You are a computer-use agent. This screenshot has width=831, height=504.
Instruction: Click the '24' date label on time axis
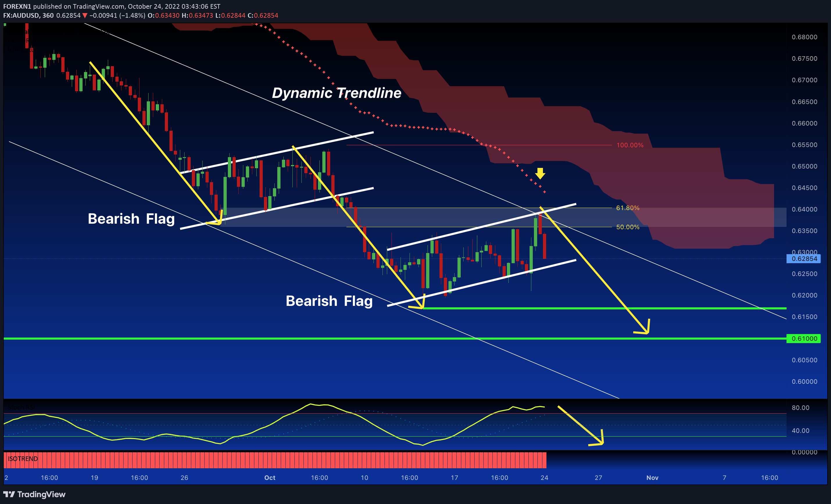pos(544,478)
